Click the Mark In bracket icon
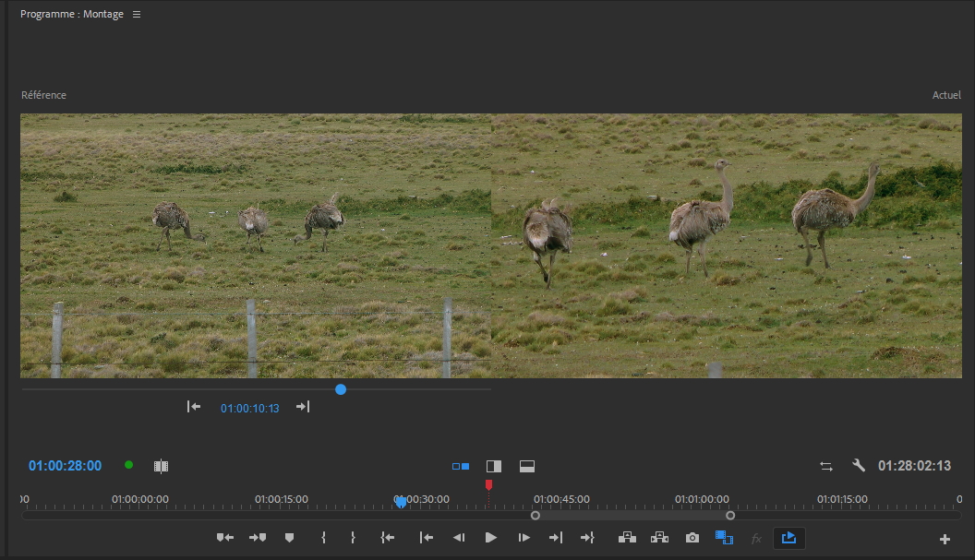 coord(323,538)
